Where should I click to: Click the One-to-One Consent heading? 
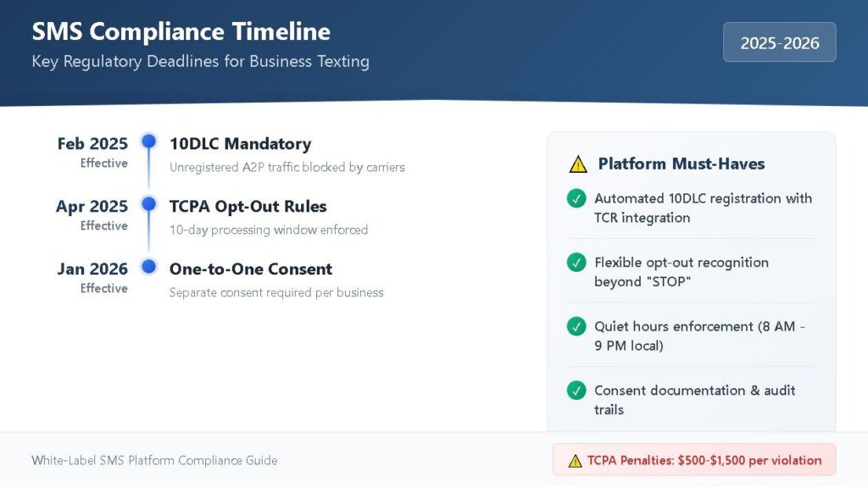click(251, 269)
